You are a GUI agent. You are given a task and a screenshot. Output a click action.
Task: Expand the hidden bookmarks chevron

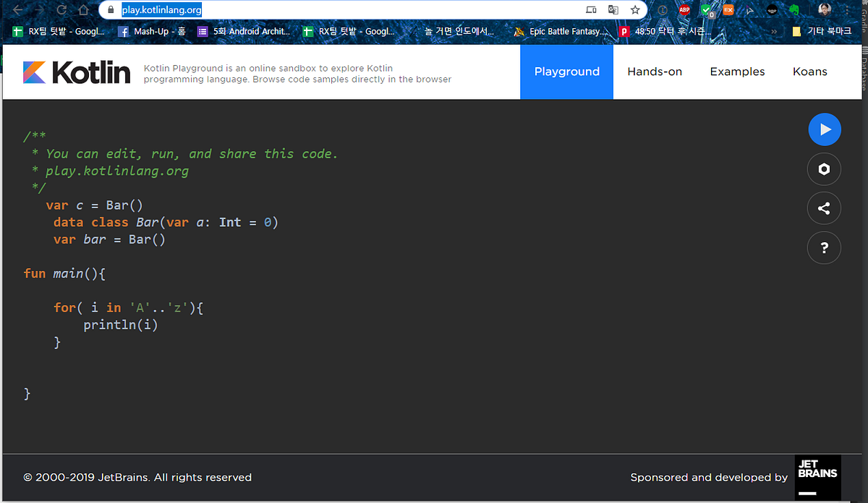point(773,30)
